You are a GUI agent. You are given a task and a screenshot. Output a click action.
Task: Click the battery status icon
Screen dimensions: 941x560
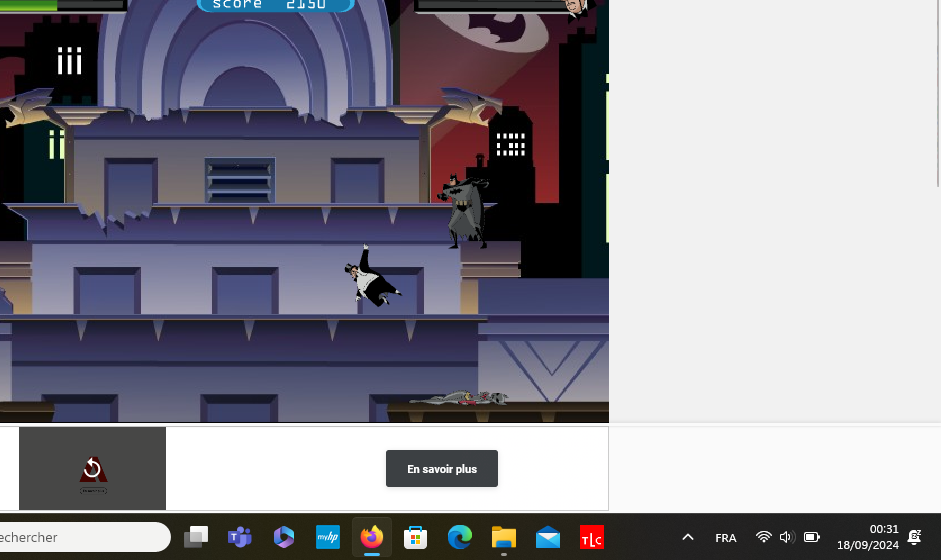click(x=811, y=537)
